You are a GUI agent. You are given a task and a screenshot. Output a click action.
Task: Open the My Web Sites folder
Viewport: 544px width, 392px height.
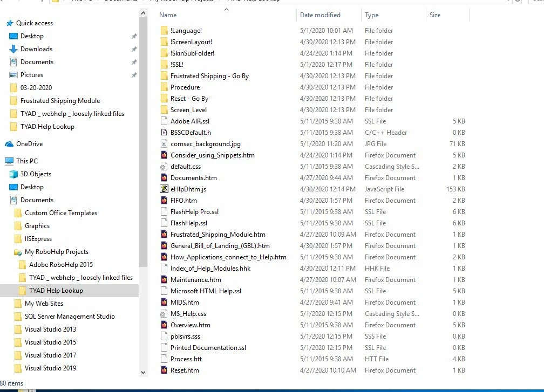(44, 304)
